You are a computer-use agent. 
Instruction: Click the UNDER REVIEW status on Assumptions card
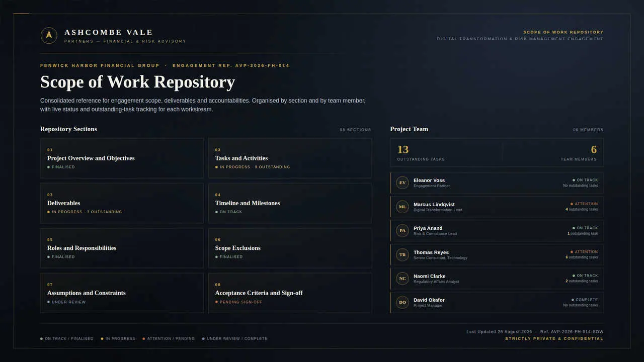coord(66,302)
